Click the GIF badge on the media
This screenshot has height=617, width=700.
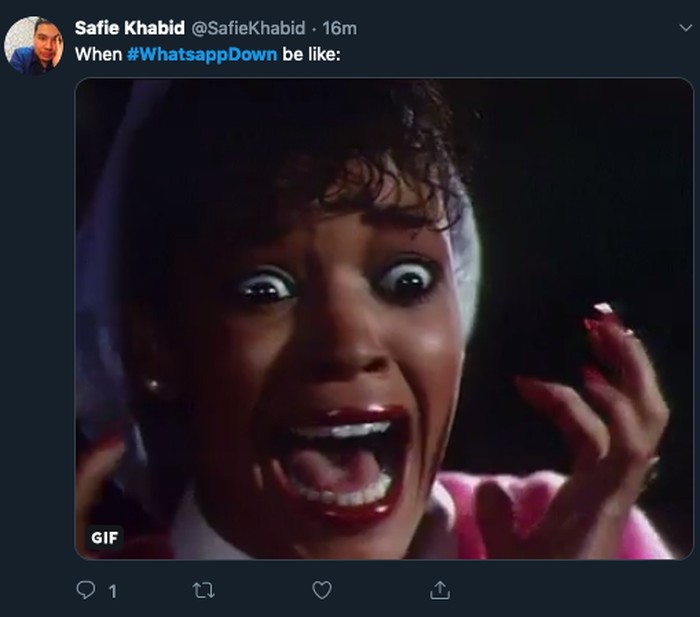tap(104, 537)
